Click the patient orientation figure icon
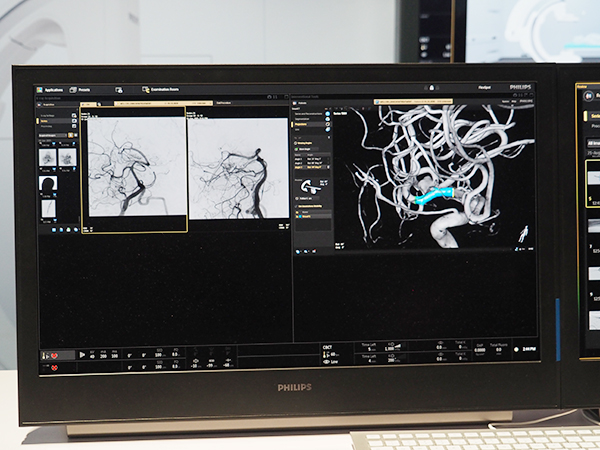 click(x=524, y=235)
